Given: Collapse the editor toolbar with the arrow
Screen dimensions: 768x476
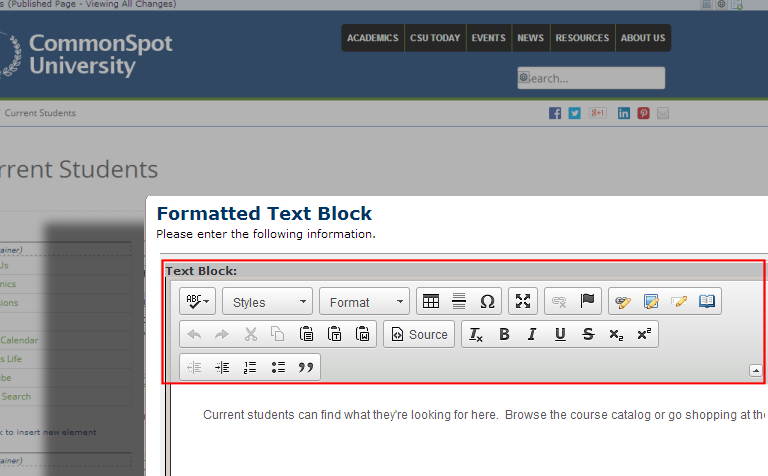Looking at the screenshot, I should [x=756, y=371].
